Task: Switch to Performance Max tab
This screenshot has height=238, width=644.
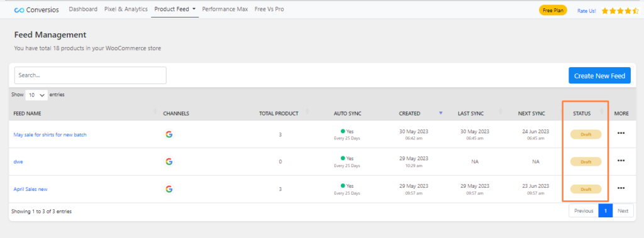Action: [225, 9]
